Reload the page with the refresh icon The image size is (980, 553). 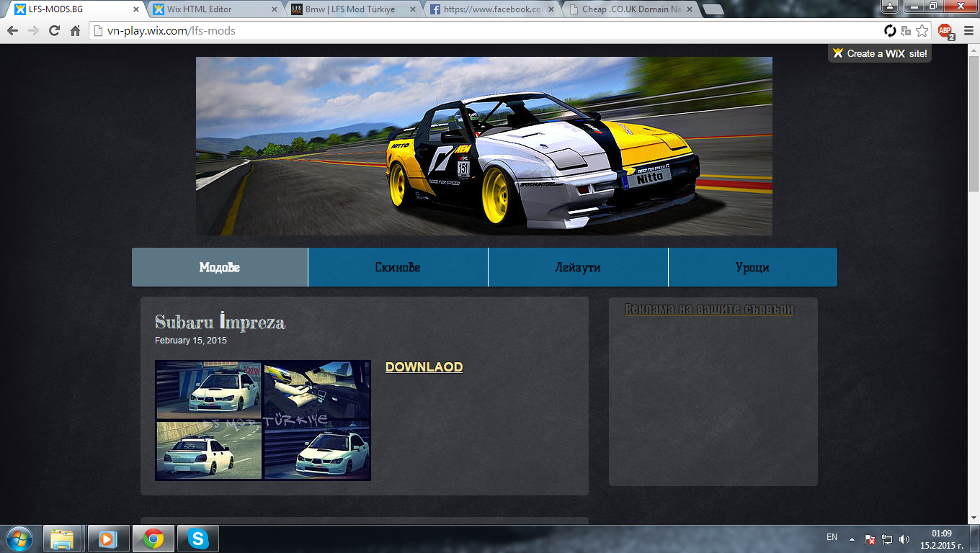[x=54, y=31]
